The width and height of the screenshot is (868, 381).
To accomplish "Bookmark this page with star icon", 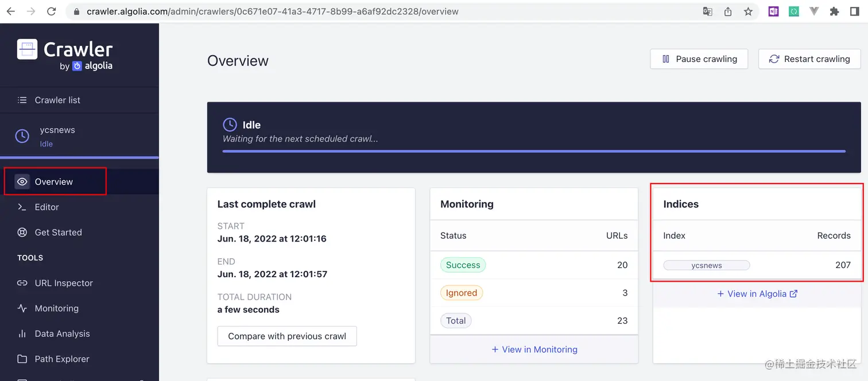I will pyautogui.click(x=748, y=11).
